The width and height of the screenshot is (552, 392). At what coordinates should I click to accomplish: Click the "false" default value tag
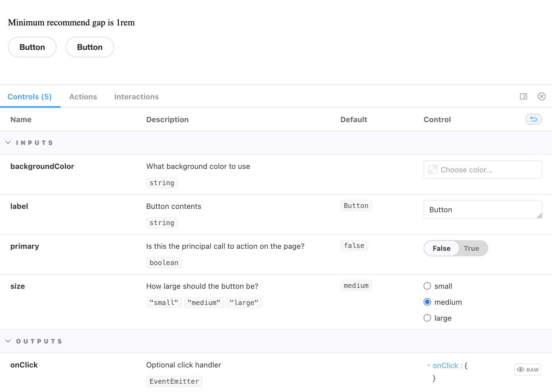click(354, 246)
